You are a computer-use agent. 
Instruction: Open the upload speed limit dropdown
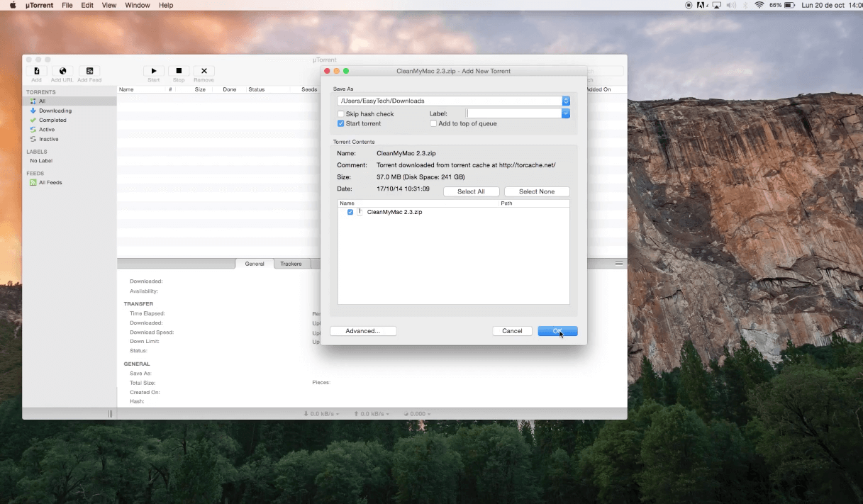[x=372, y=413]
